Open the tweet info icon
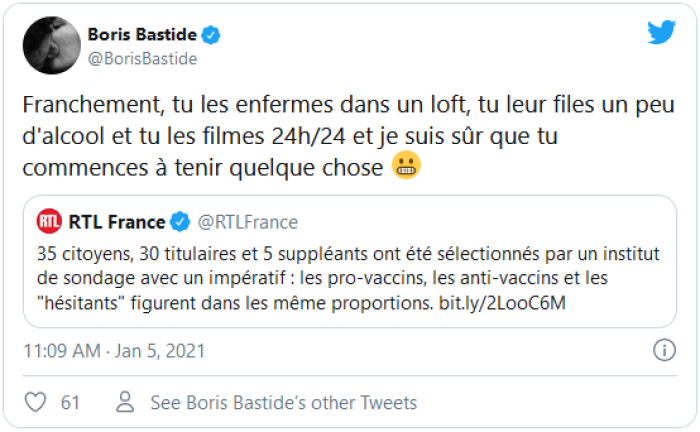This screenshot has width=700, height=432. point(664,351)
